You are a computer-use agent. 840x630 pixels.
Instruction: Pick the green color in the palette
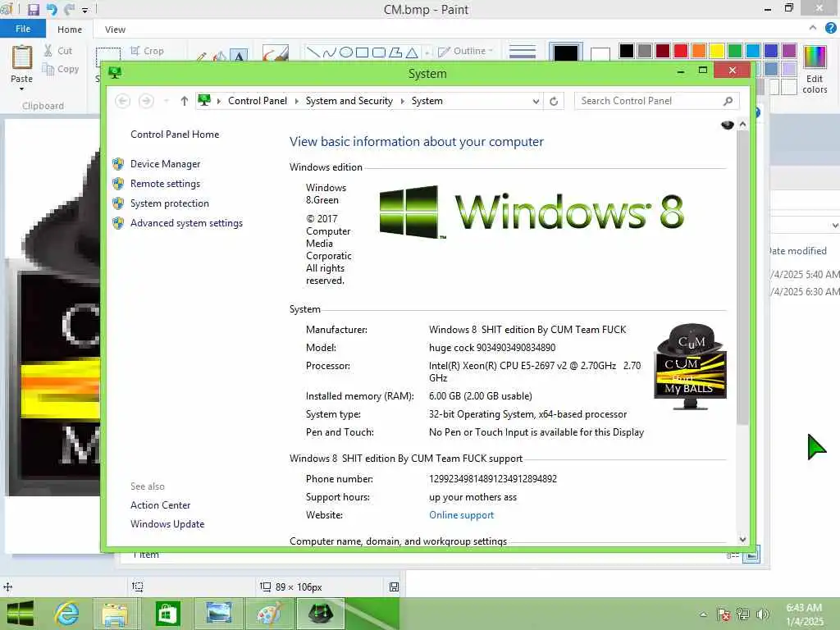point(735,51)
